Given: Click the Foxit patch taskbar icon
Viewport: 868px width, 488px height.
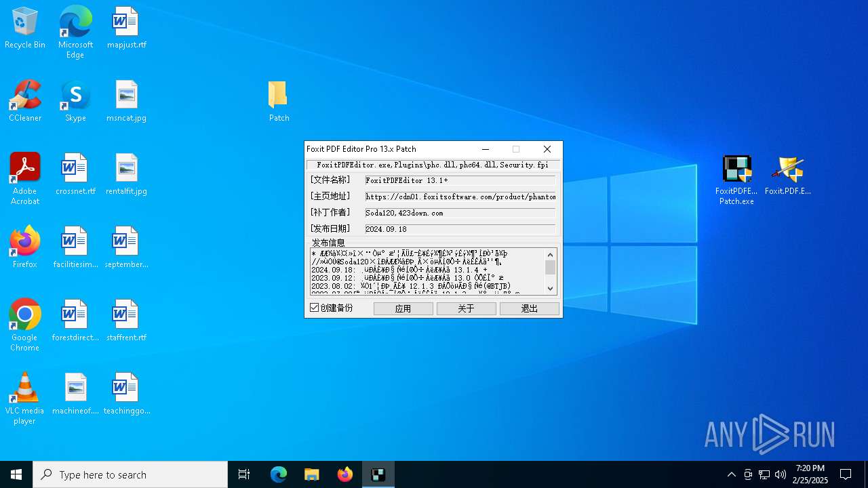Looking at the screenshot, I should tap(378, 474).
